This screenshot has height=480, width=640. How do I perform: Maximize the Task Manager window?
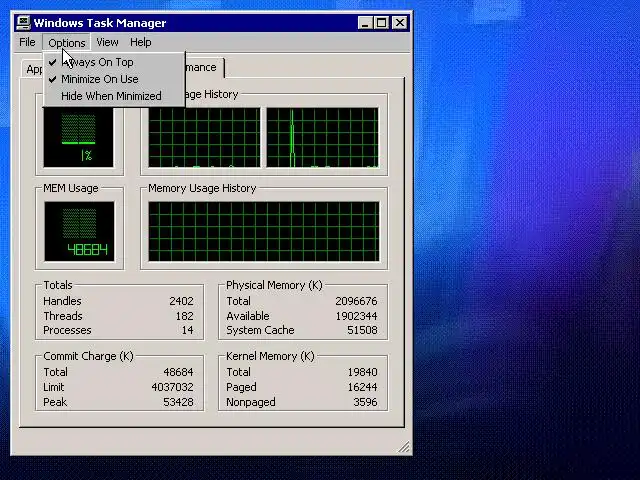(x=381, y=23)
